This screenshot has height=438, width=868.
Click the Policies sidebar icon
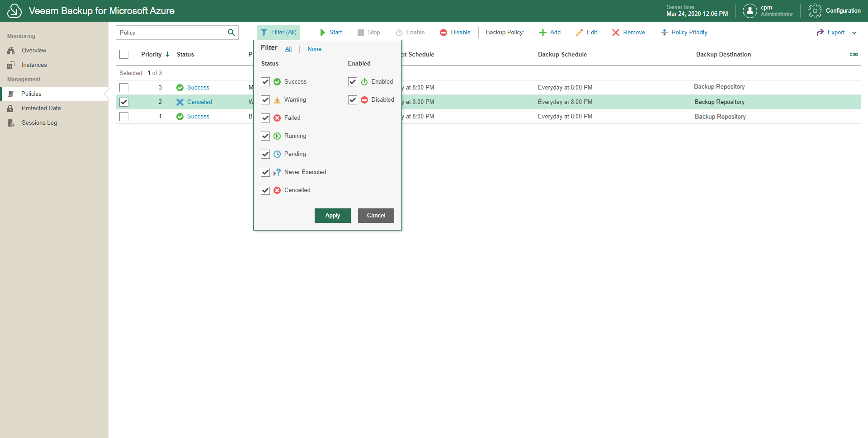(11, 94)
